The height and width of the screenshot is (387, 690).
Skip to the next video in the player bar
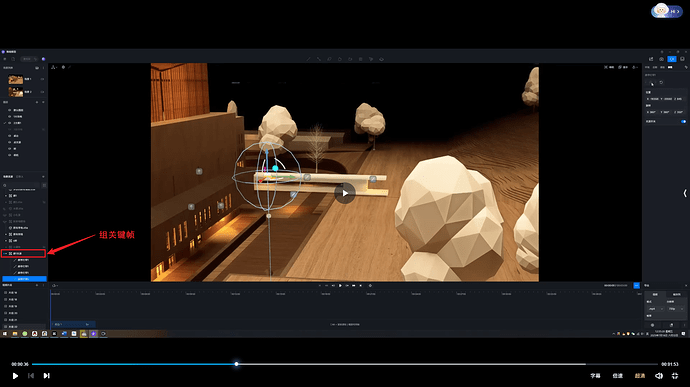(46, 376)
